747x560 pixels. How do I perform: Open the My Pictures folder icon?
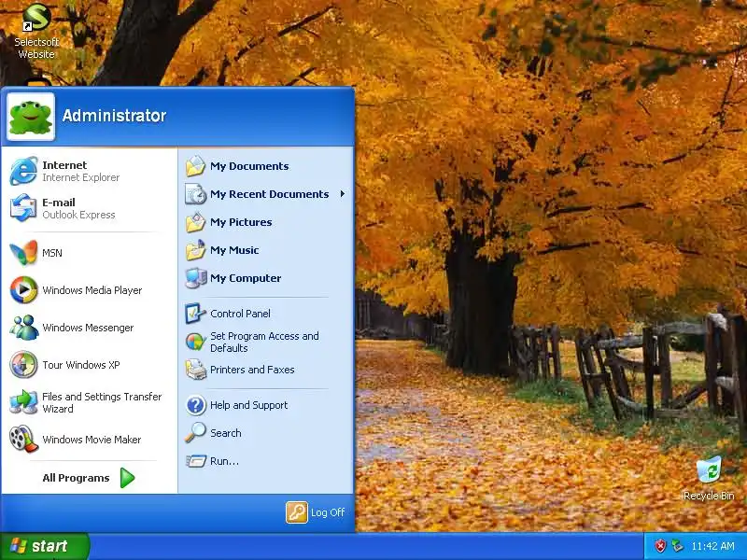[195, 222]
